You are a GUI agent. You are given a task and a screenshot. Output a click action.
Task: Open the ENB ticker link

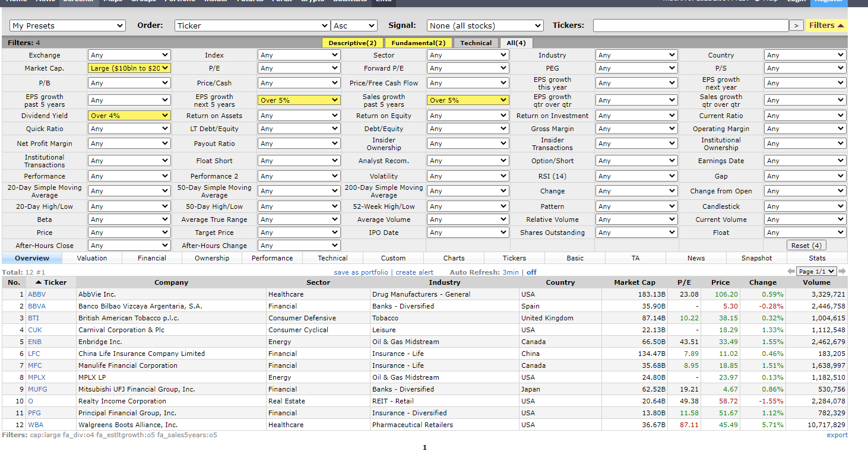34,342
